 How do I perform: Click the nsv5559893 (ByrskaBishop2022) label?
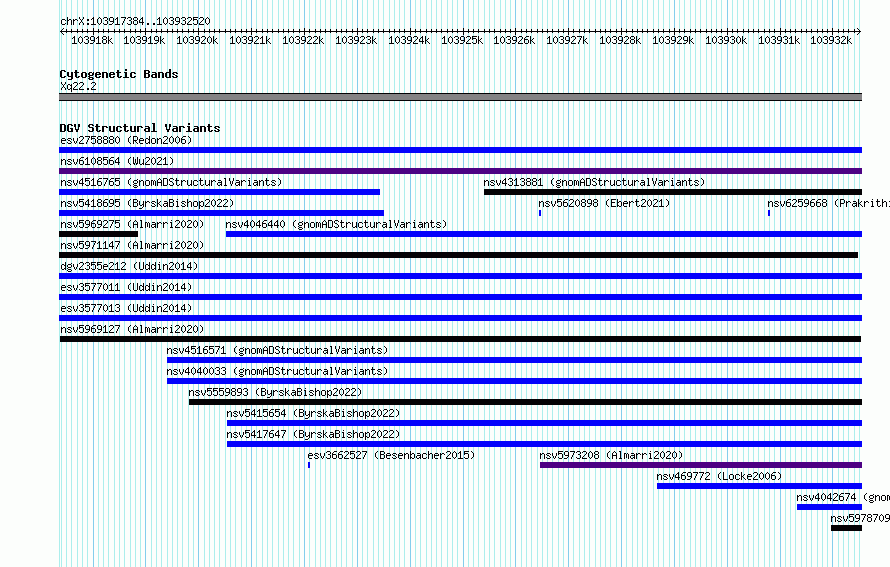pyautogui.click(x=275, y=392)
